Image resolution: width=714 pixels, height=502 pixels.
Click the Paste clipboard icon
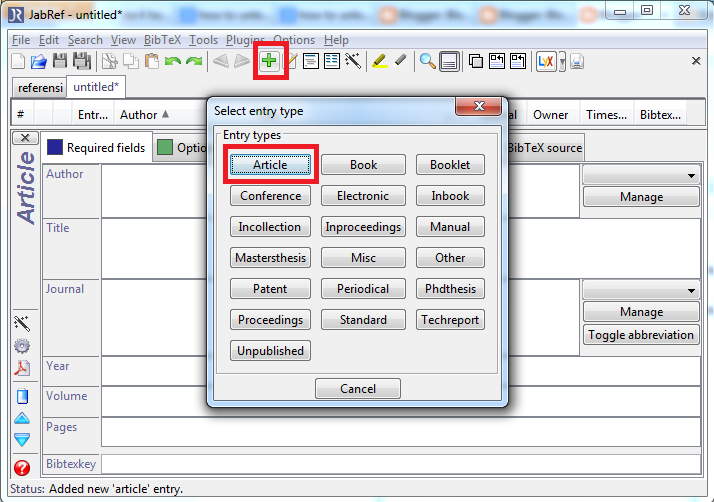[x=152, y=61]
